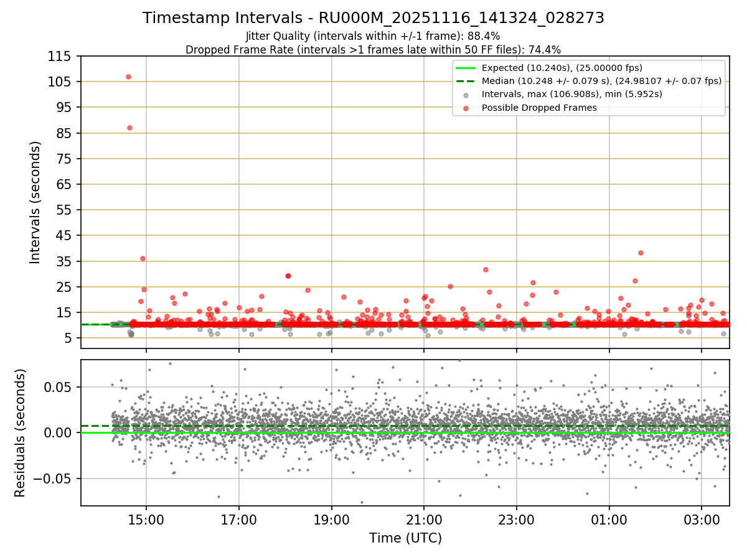Click the 'Time (UTC)' x-axis label
Image resolution: width=747 pixels, height=560 pixels.
tap(405, 538)
